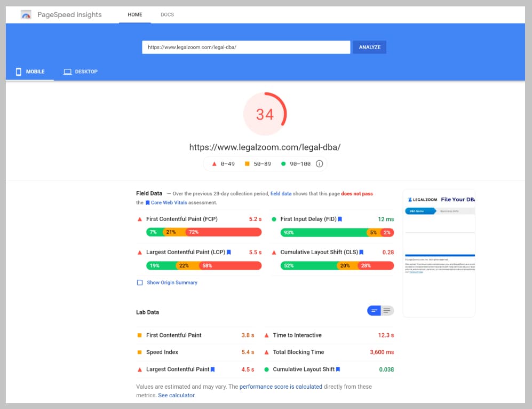Switch Lab Data to expanded list view
This screenshot has height=409, width=532.
[x=387, y=311]
